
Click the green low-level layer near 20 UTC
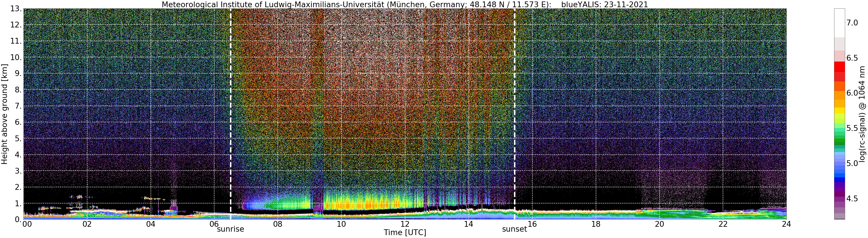coord(670,214)
